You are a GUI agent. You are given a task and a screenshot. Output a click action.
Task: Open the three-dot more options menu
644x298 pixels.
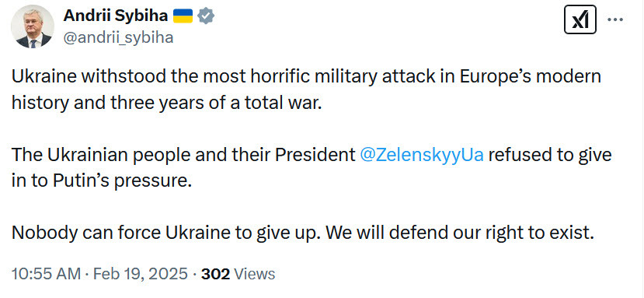pos(616,19)
